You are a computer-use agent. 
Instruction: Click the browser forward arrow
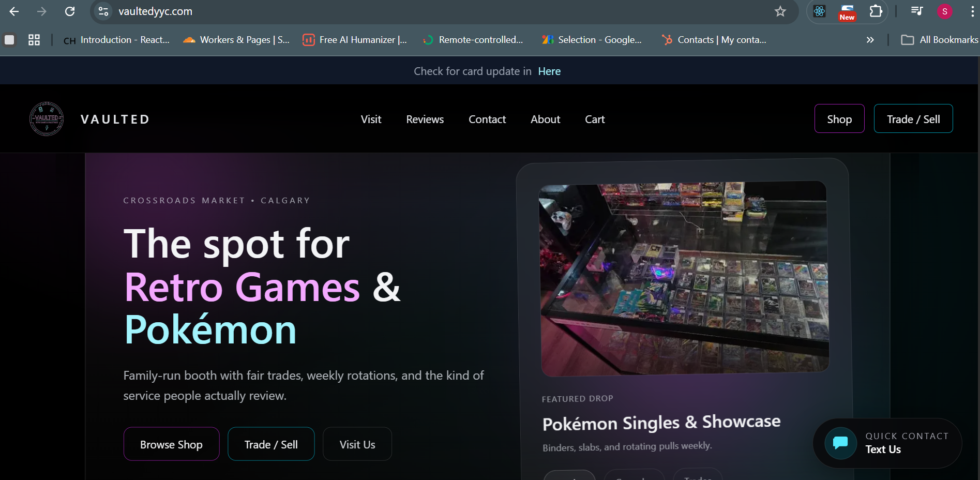[42, 11]
